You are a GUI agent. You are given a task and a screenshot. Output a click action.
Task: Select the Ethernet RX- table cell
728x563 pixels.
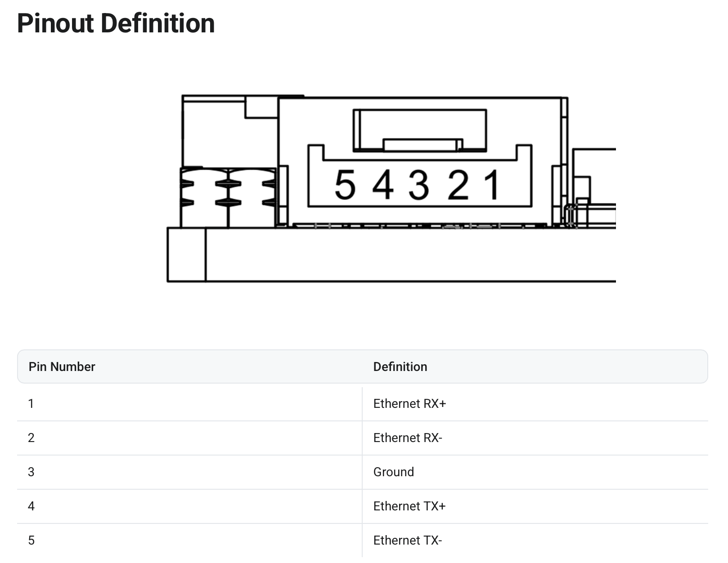click(x=408, y=438)
